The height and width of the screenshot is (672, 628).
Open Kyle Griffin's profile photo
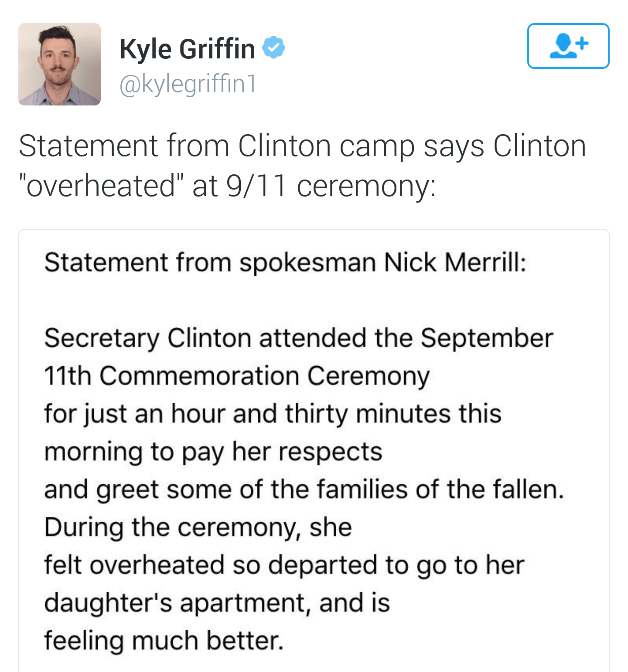pos(59,64)
